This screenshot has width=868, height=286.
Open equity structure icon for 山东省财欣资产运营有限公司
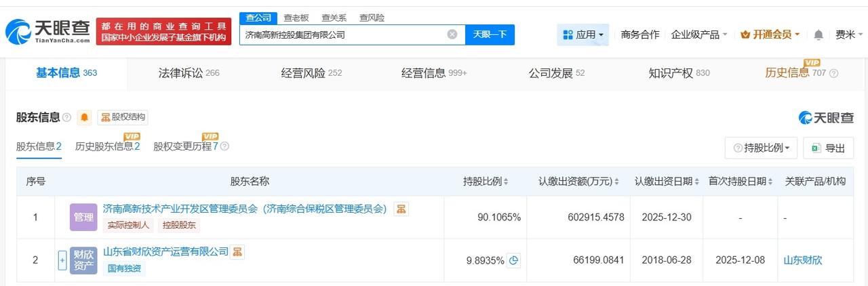pos(237,251)
